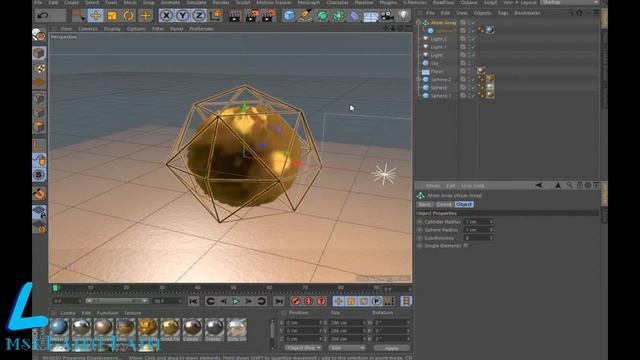Click the Play Forward button
640x360 pixels.
coord(236,302)
